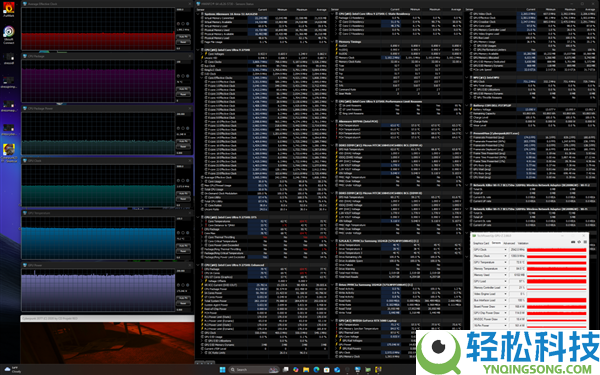Collapse the PresentMon section in HWiNFO

(467, 133)
